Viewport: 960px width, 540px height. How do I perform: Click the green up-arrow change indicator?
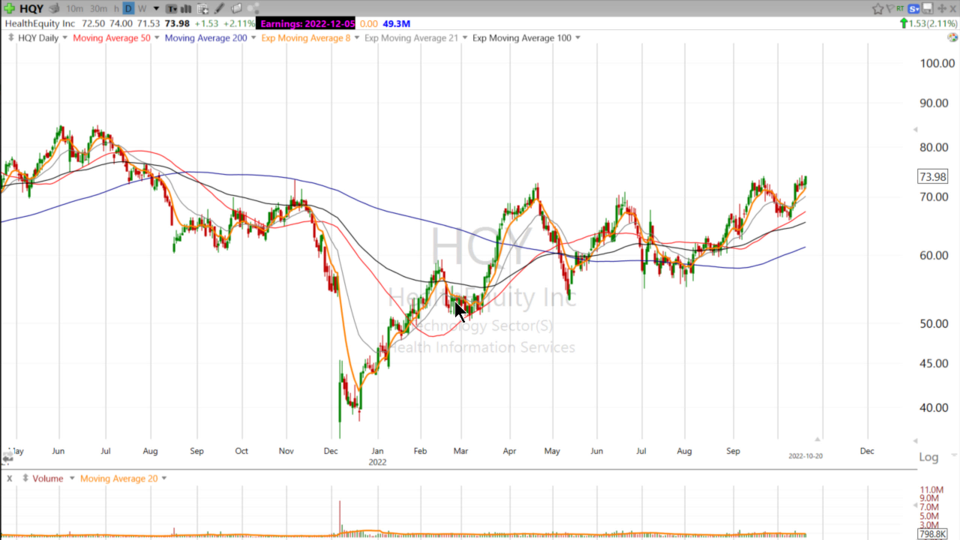(x=903, y=24)
